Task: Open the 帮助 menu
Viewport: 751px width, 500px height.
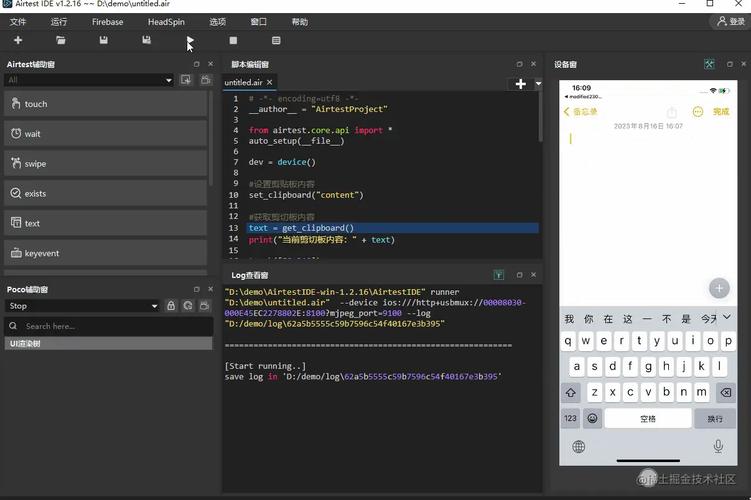Action: (x=300, y=22)
